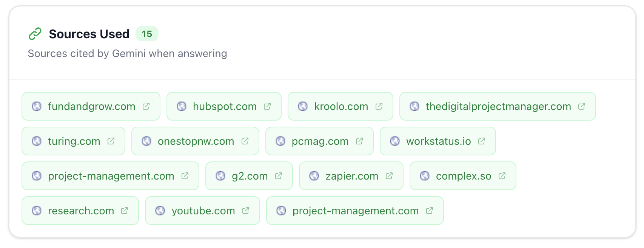Click the Sources Used heading
This screenshot has width=644, height=248.
88,34
